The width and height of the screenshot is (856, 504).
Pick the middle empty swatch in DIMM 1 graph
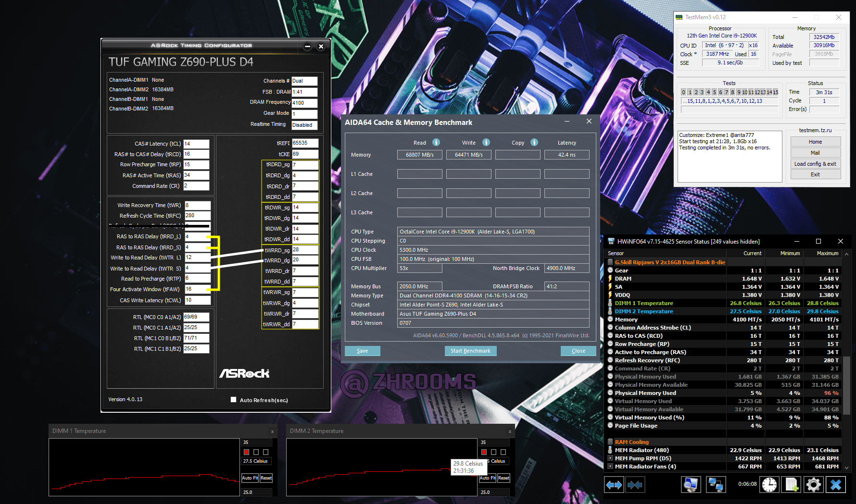(256, 452)
